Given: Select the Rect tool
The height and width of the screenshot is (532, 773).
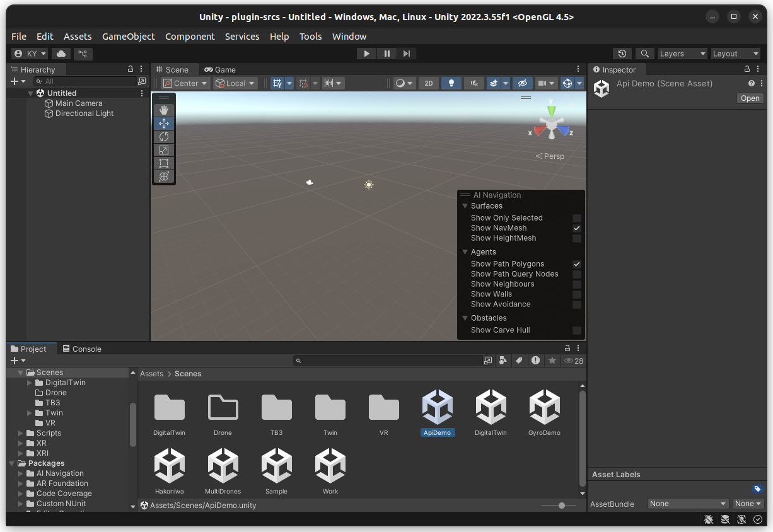Looking at the screenshot, I should click(x=164, y=163).
